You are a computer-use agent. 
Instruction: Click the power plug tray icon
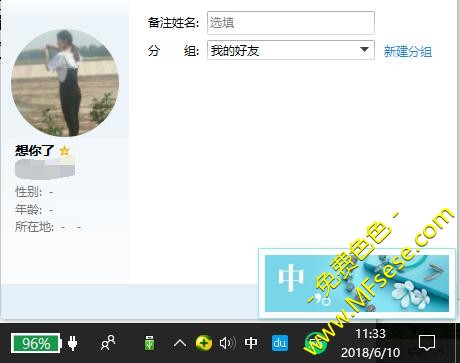tap(73, 343)
